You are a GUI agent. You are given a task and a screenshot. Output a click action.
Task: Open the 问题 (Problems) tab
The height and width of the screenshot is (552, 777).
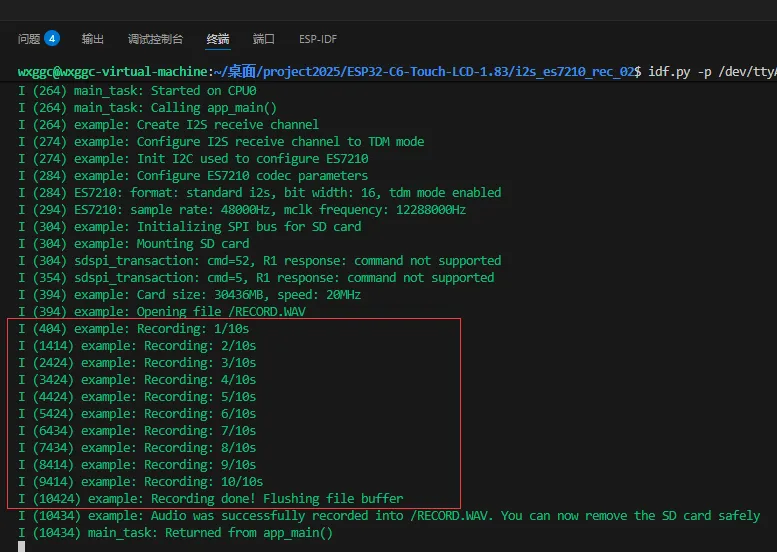(x=29, y=39)
